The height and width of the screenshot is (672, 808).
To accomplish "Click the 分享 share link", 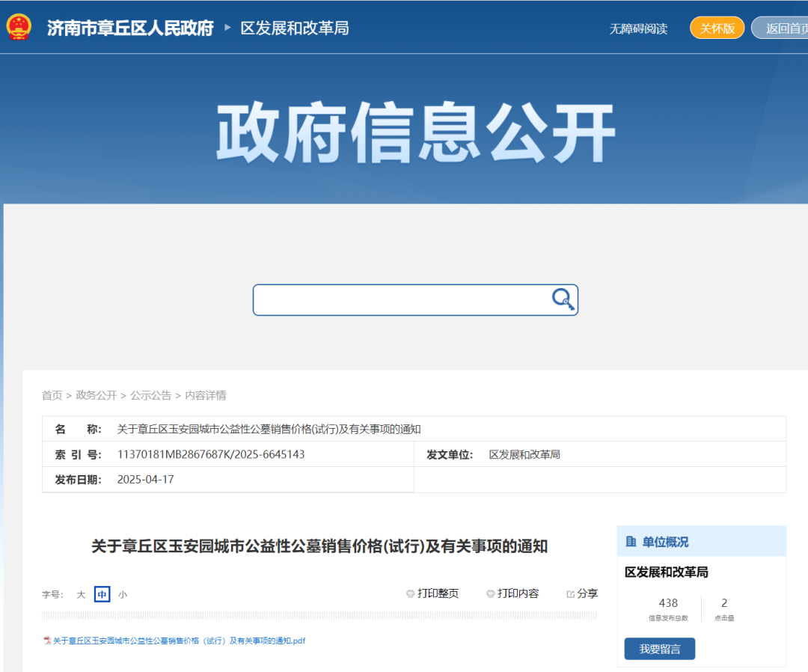I will pyautogui.click(x=587, y=593).
